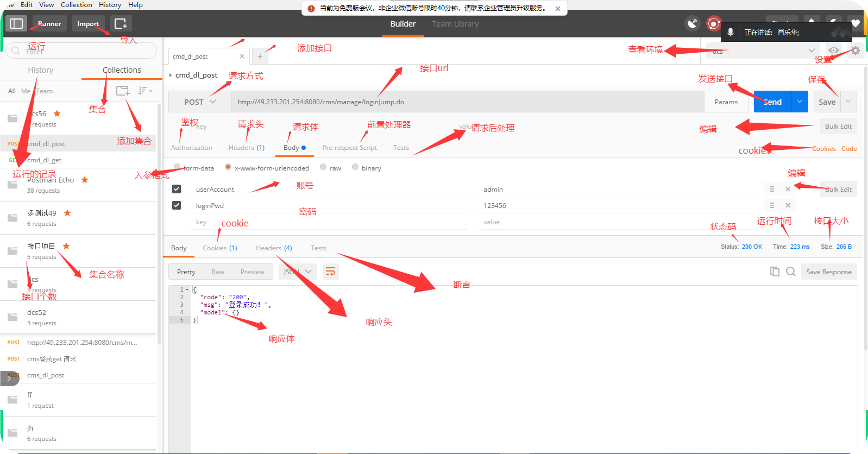Open the environment selector dropdown

[764, 51]
